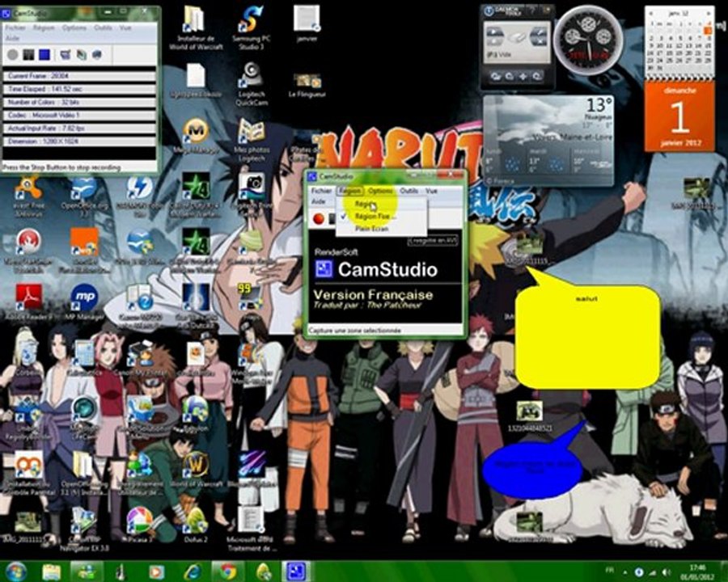
Task: Open 'Le Flingueur' desktop icon
Action: point(307,86)
